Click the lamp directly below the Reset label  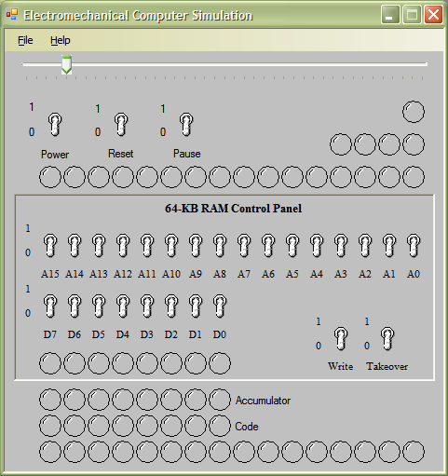coord(123,177)
